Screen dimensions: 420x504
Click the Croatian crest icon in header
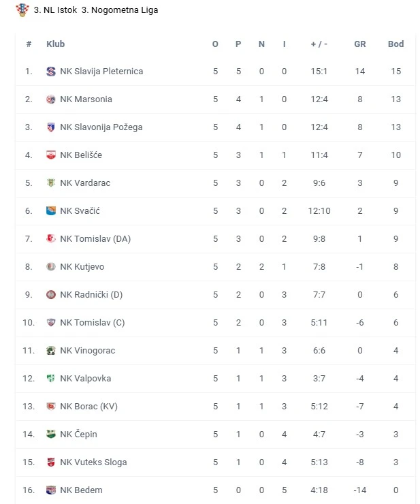[x=23, y=10]
